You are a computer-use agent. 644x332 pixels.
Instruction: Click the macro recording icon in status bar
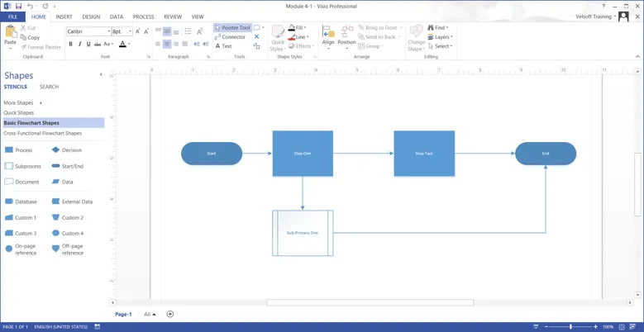tap(98, 327)
